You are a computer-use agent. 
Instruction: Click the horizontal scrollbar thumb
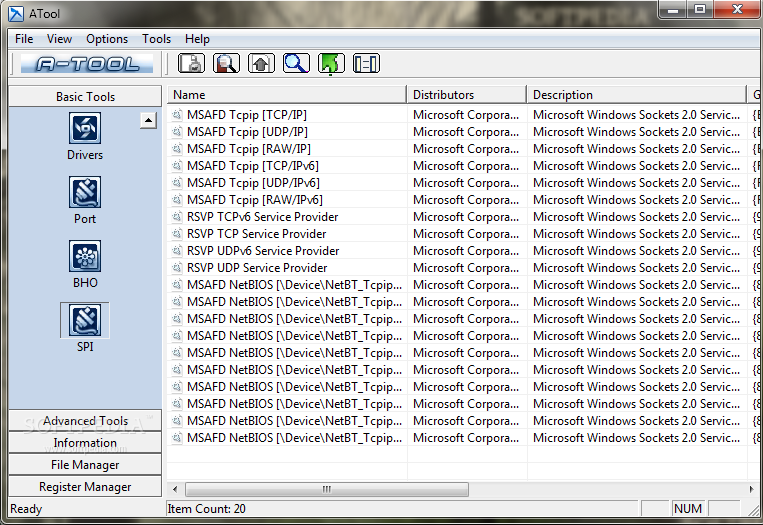coord(327,489)
